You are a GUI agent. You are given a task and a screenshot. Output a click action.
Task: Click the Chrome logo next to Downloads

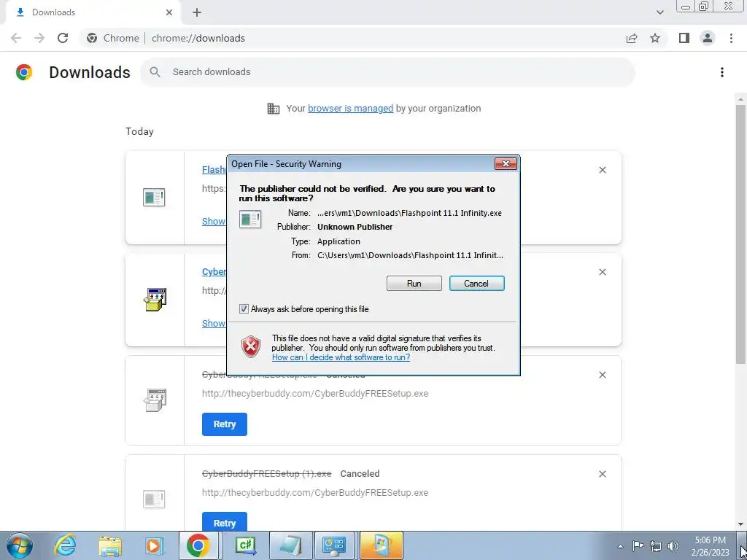24,72
